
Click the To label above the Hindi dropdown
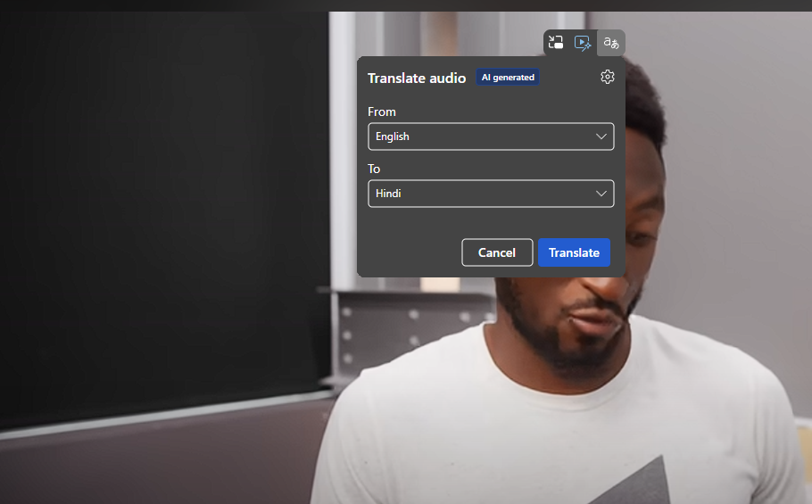pyautogui.click(x=374, y=169)
